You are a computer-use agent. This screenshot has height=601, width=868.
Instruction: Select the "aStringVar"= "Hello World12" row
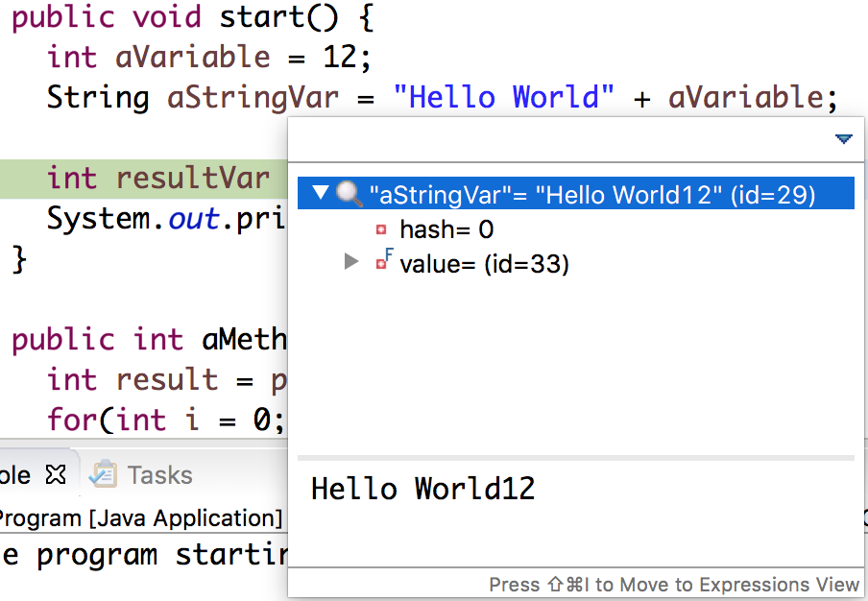pyautogui.click(x=591, y=195)
